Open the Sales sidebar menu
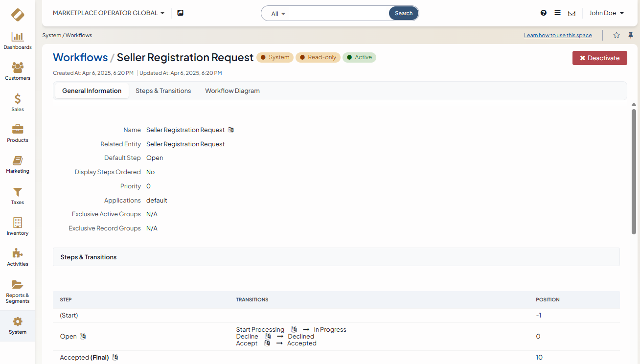The height and width of the screenshot is (364, 640). (x=18, y=103)
